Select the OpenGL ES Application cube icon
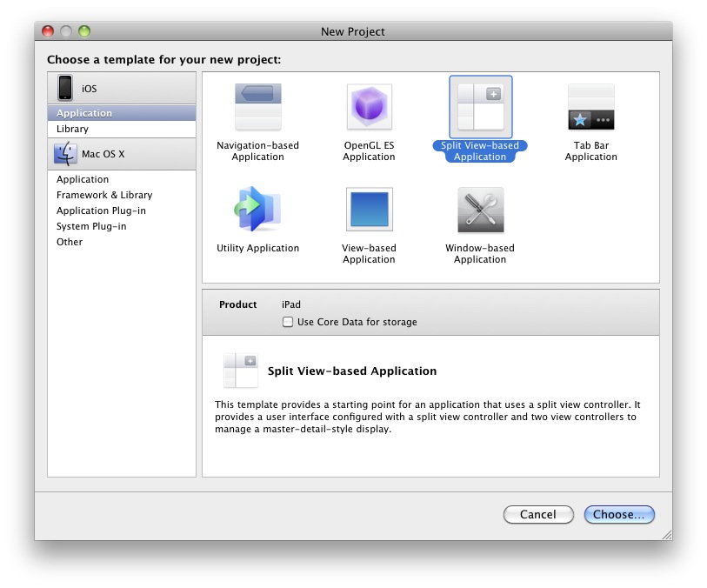707x588 pixels. click(x=369, y=107)
